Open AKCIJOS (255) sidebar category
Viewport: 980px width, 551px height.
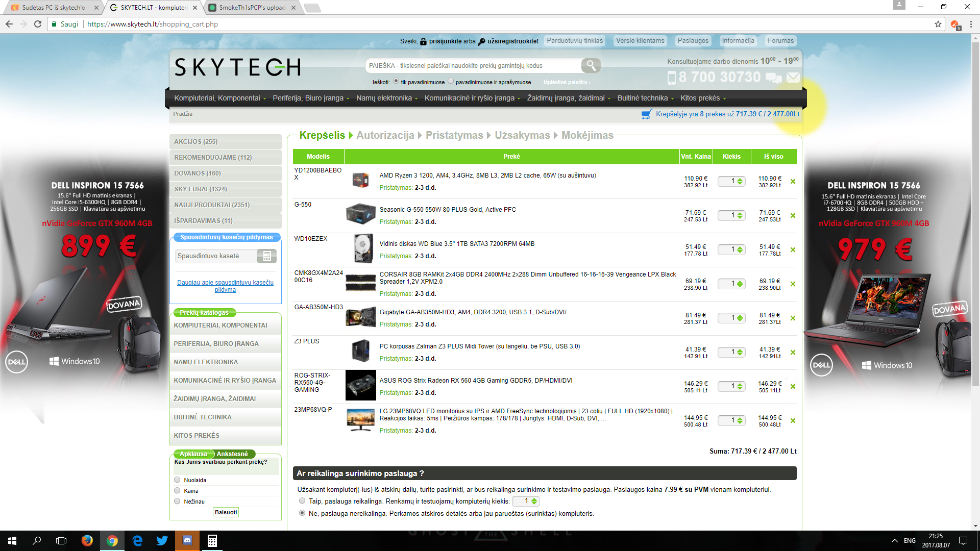tap(226, 142)
